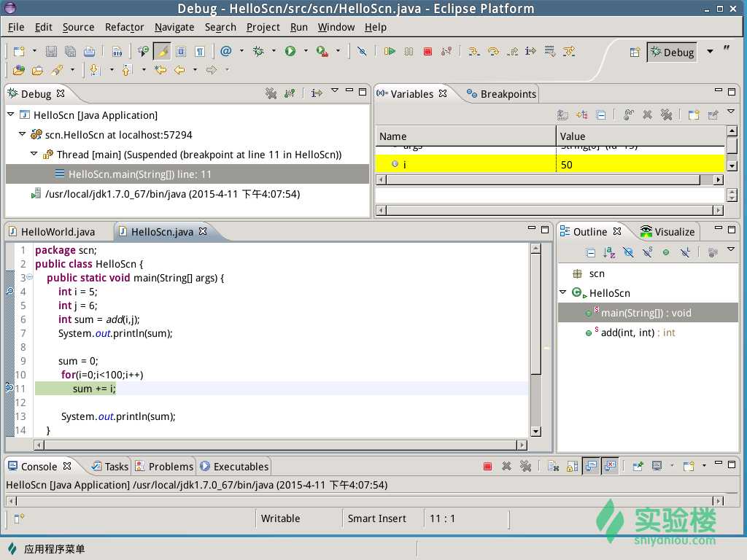Click Sort alphabetically in Outline toolbar

point(609,252)
